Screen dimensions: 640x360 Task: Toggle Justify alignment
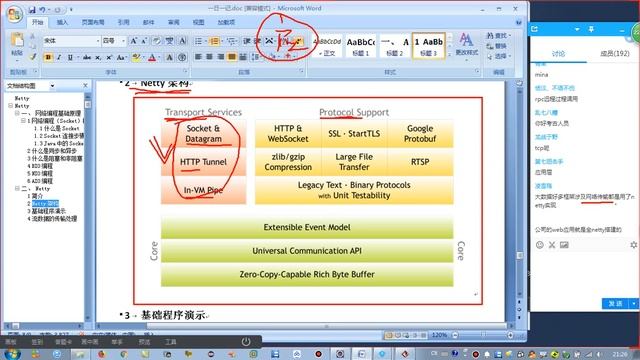pos(231,57)
